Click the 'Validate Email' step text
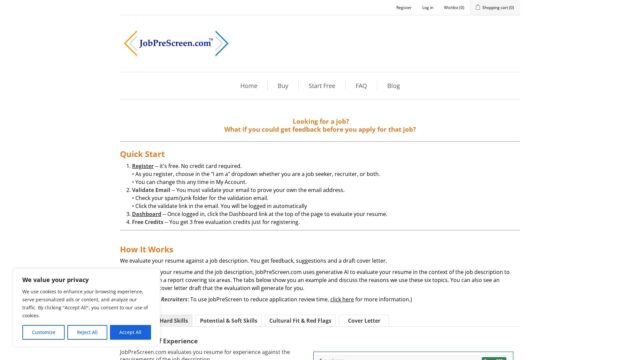This screenshot has width=640, height=360. click(151, 190)
